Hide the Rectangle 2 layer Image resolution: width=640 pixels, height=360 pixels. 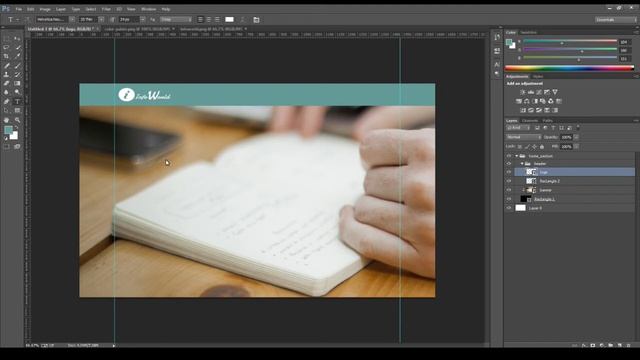pyautogui.click(x=509, y=181)
